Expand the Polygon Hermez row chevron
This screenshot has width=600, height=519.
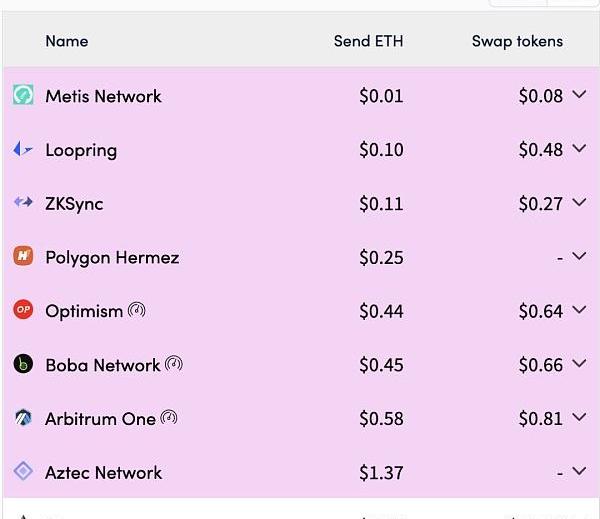tap(579, 256)
